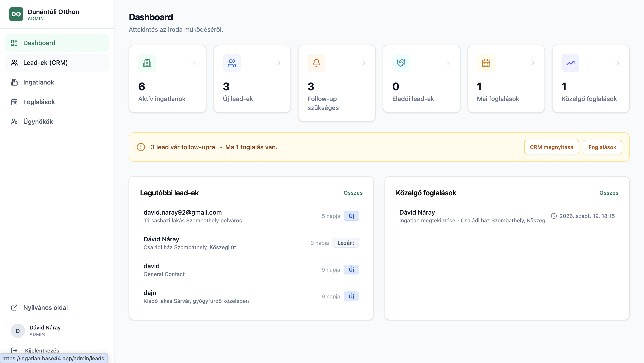Click the orange bell icon on Follow-up card
Viewport: 644px width, 363px height.
(316, 63)
